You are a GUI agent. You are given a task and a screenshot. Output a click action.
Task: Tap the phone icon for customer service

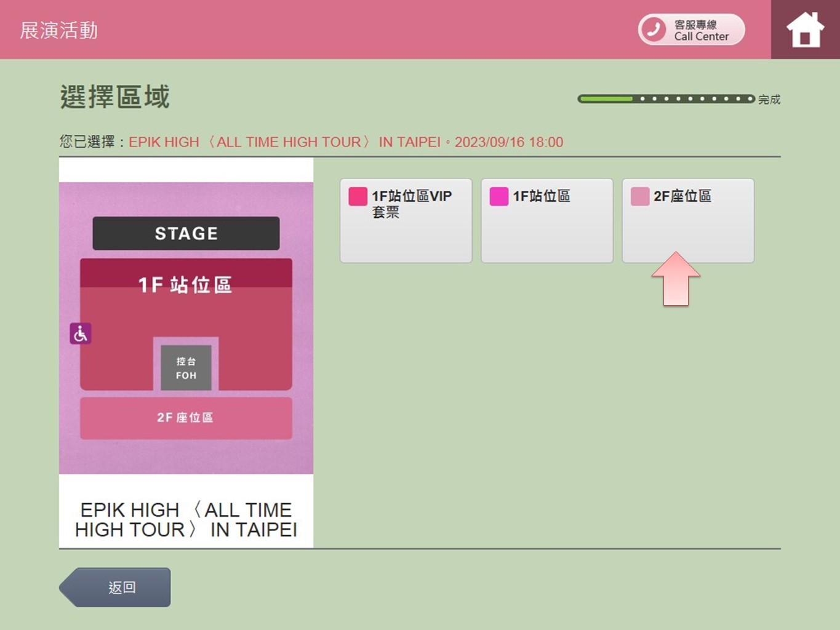point(654,30)
